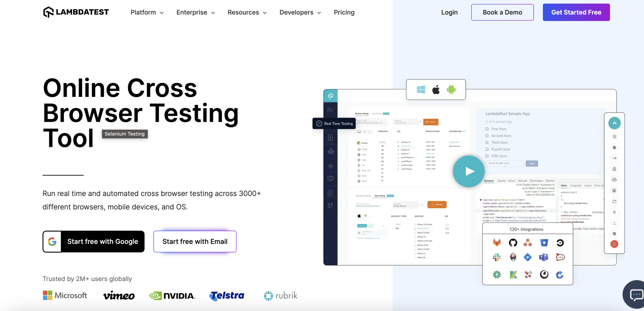Select the Jira integration icon
Viewport: 644px width, 311px height.
(x=528, y=257)
